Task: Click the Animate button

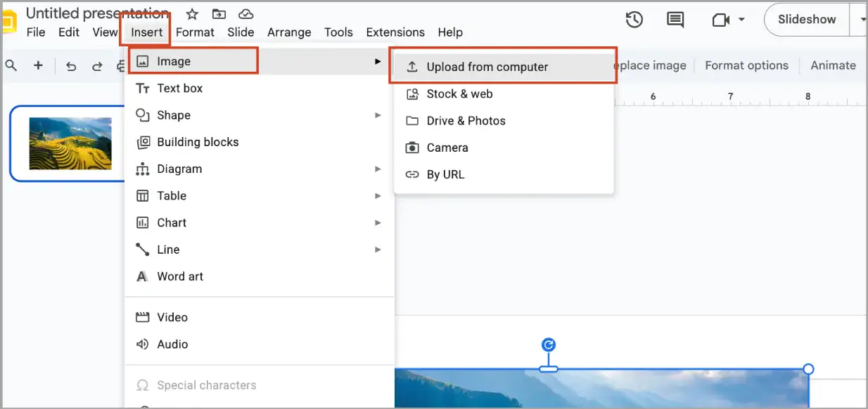Action: pyautogui.click(x=834, y=65)
